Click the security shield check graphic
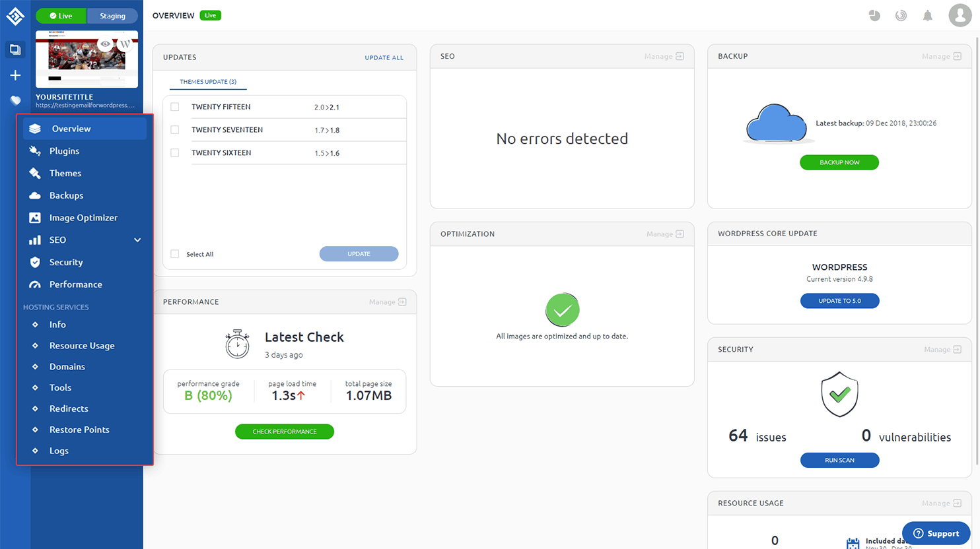Viewport: 980px width, 549px height. point(839,395)
